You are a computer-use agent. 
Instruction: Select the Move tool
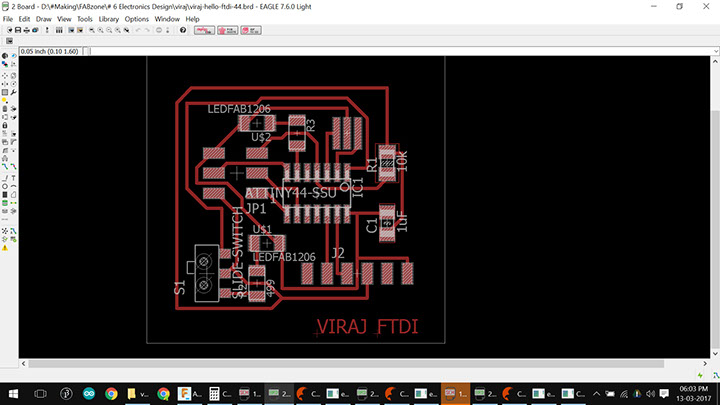tap(5, 75)
